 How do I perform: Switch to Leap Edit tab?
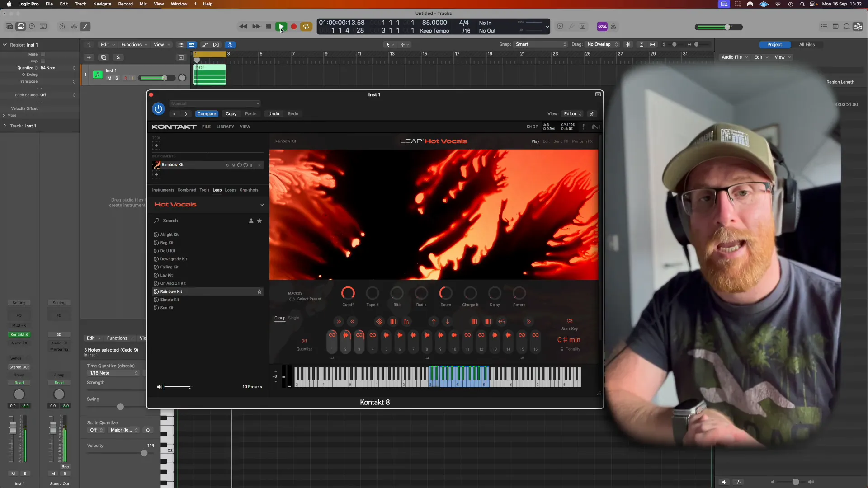pyautogui.click(x=546, y=141)
